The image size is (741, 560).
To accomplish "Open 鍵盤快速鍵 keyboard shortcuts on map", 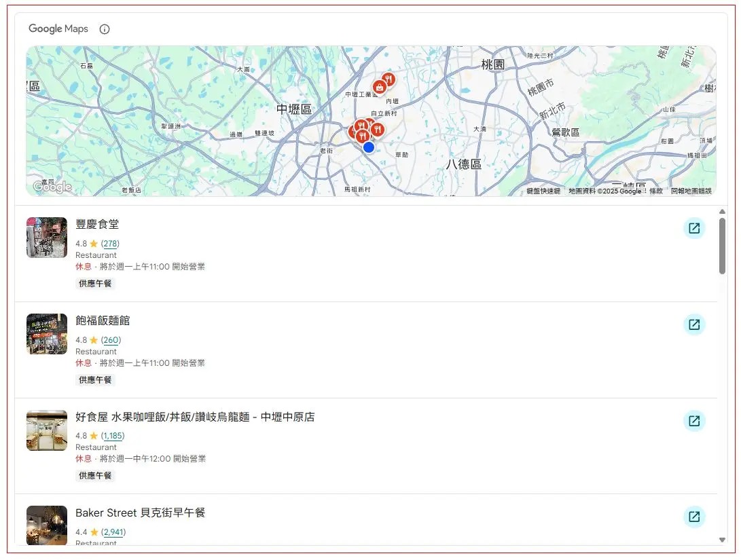I will point(543,191).
